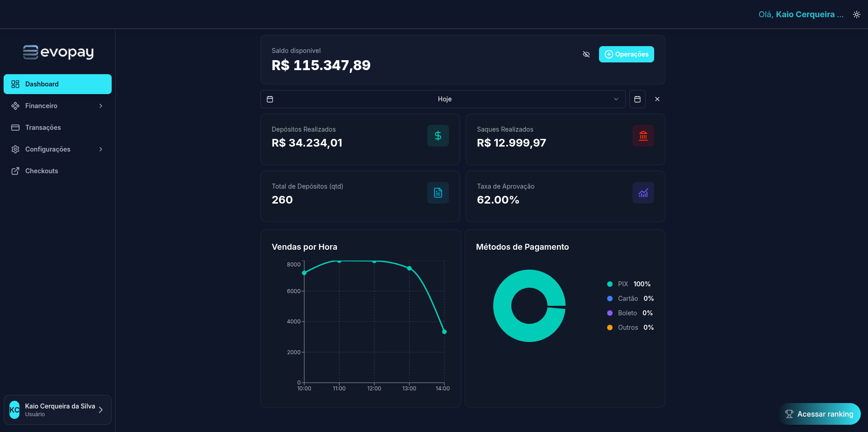Click the document icon on Total de Depósitos
This screenshot has height=432, width=868.
pyautogui.click(x=438, y=192)
